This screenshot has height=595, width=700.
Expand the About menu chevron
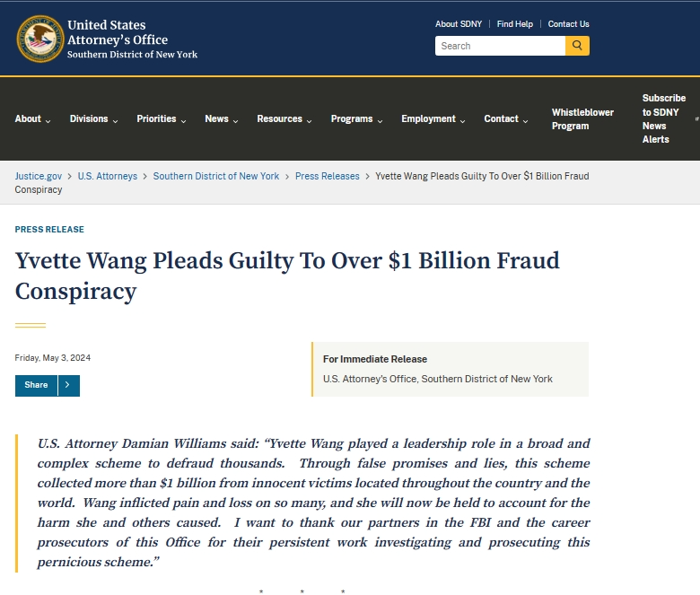point(48,120)
